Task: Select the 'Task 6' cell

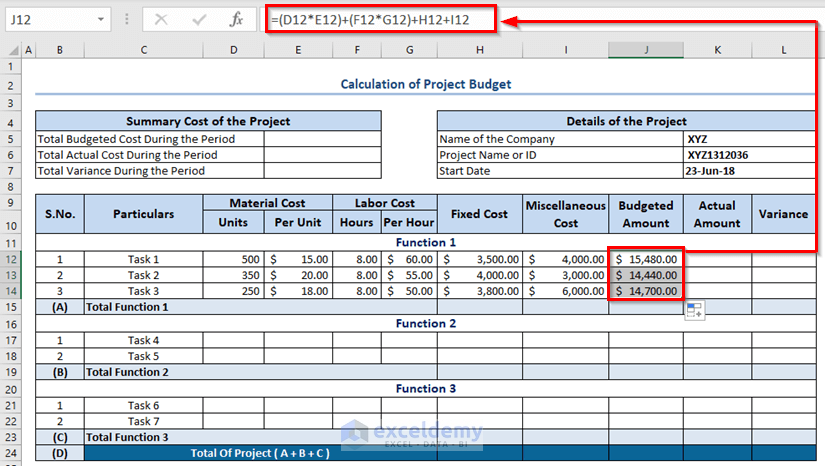Action: 144,406
